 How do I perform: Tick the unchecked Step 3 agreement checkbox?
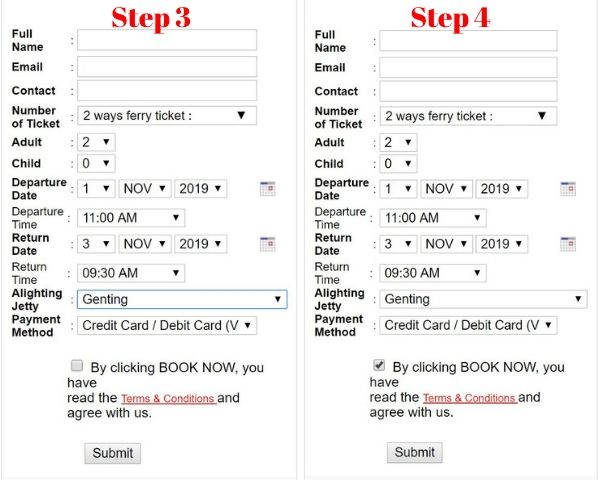(77, 366)
